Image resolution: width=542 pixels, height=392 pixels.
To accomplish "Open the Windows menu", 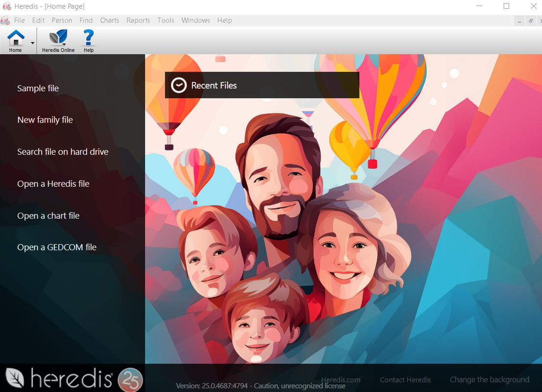I will coord(196,21).
